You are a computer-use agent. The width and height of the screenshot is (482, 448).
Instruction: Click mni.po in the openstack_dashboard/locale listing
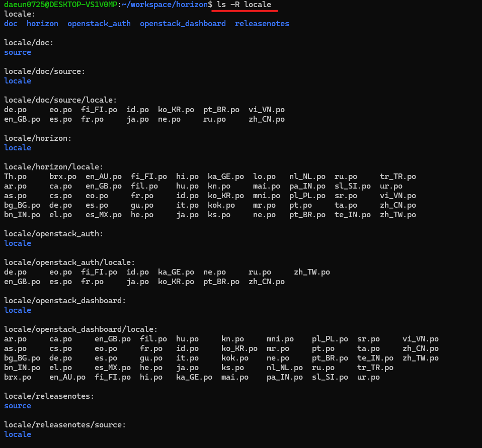point(280,339)
